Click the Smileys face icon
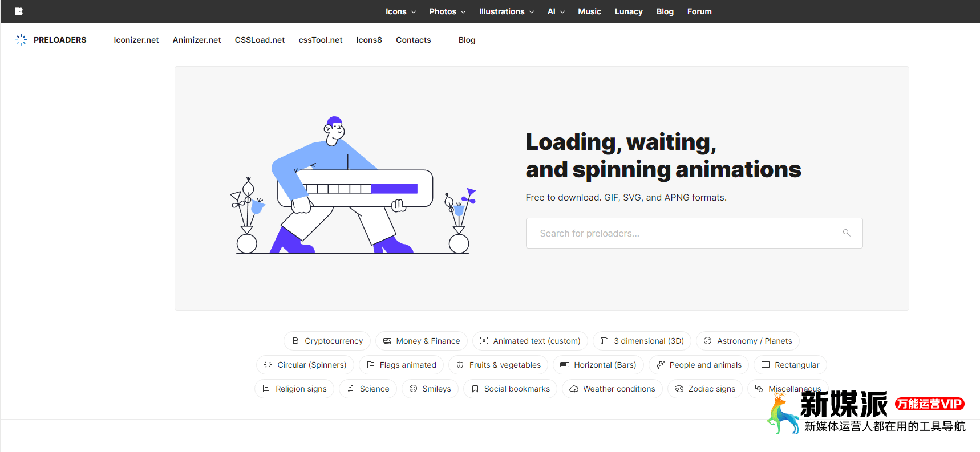The width and height of the screenshot is (980, 452). (414, 389)
